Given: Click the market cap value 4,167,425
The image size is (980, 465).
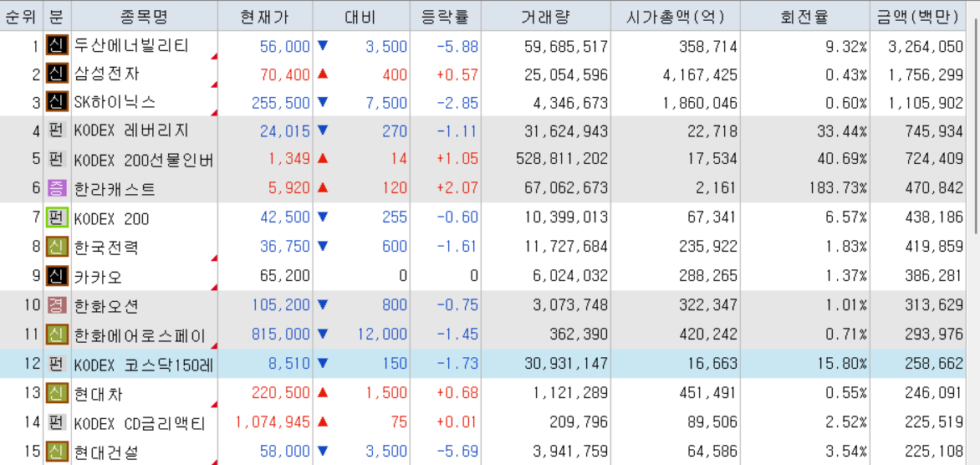Looking at the screenshot, I should (701, 75).
